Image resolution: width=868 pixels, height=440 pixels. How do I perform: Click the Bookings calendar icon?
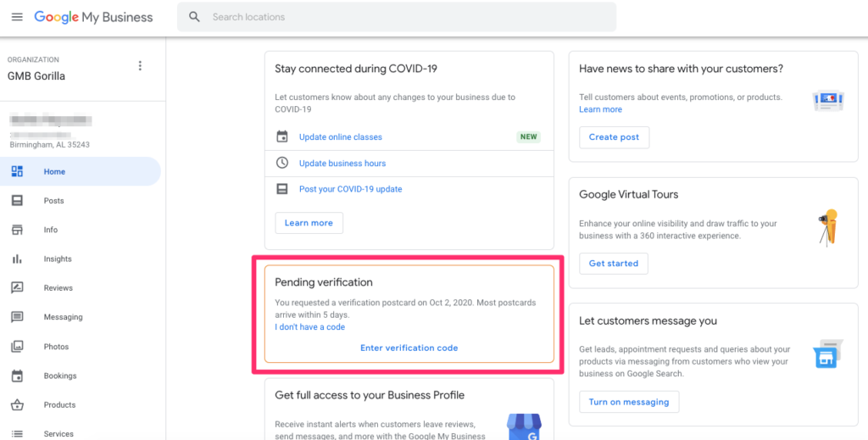tap(17, 376)
